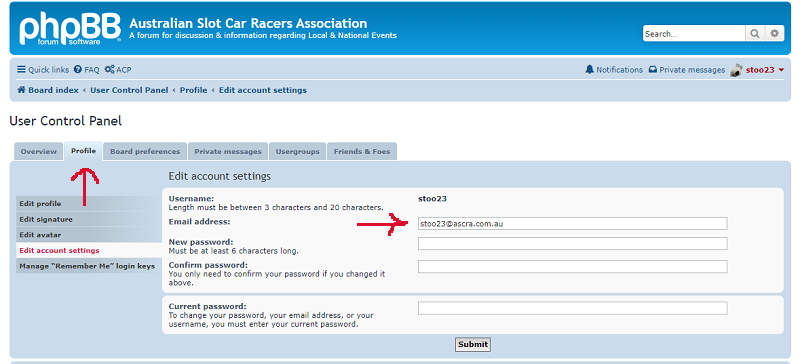Screen dimensions: 800x364
Task: Select Edit signature in sidebar
Action: pyautogui.click(x=89, y=219)
